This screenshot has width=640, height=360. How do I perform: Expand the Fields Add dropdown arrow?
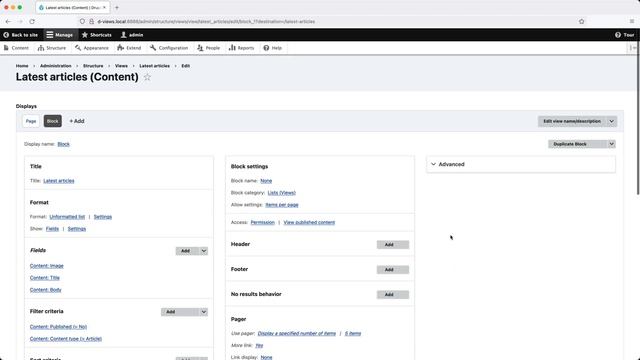(x=204, y=251)
